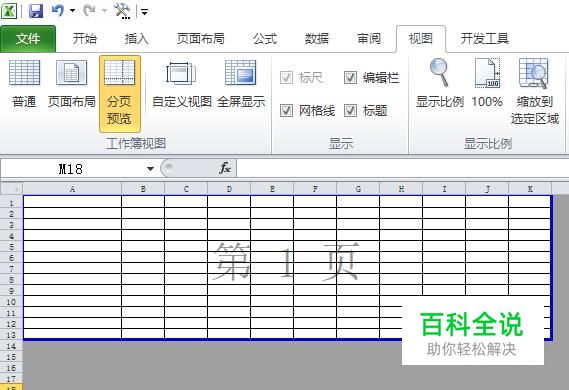Image resolution: width=569 pixels, height=390 pixels.
Task: Click into the formula bar
Action: pyautogui.click(x=402, y=169)
